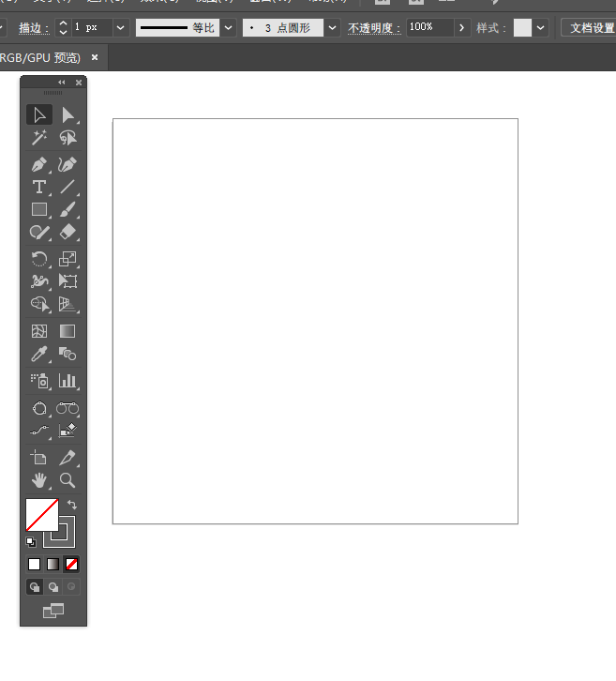Select the Column Graph tool

click(68, 381)
